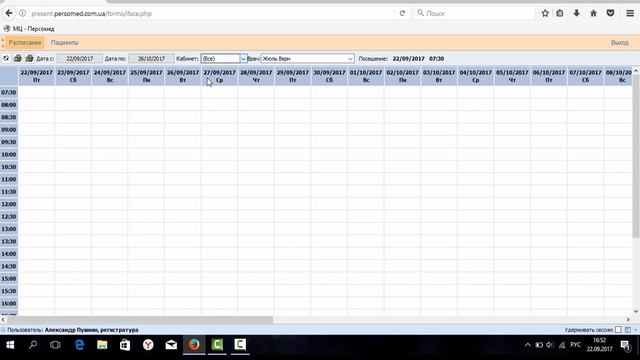Open volume control in system tray
This screenshot has width=640, height=360.
point(550,345)
